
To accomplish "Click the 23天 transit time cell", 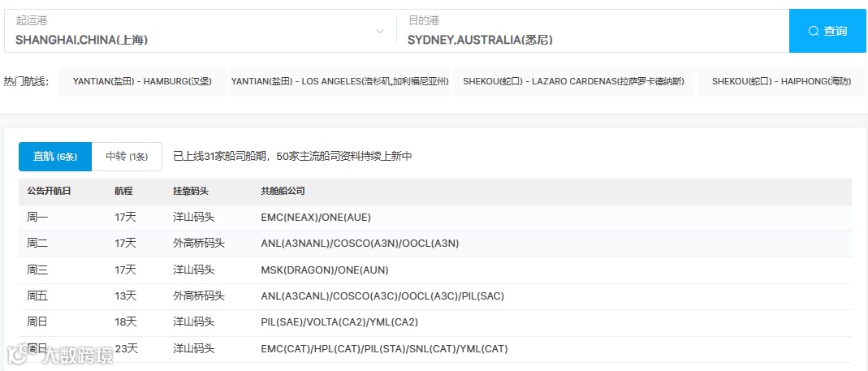I will [x=126, y=349].
